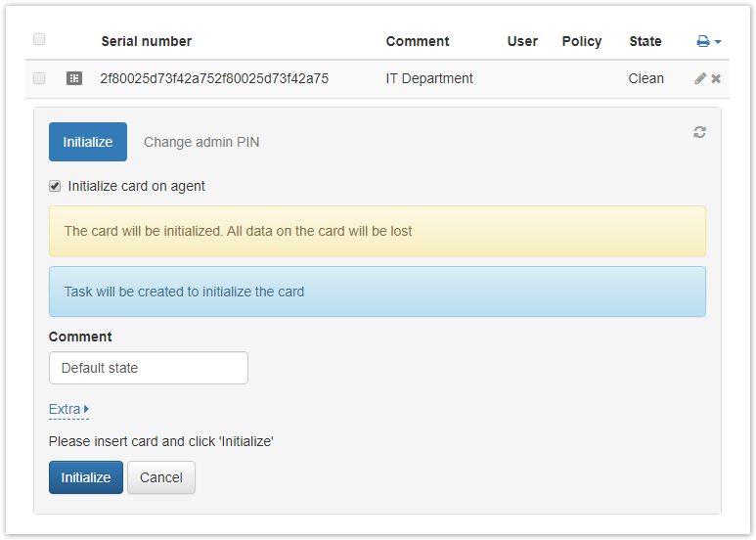Click the pencil edit icon in card row

click(x=700, y=78)
